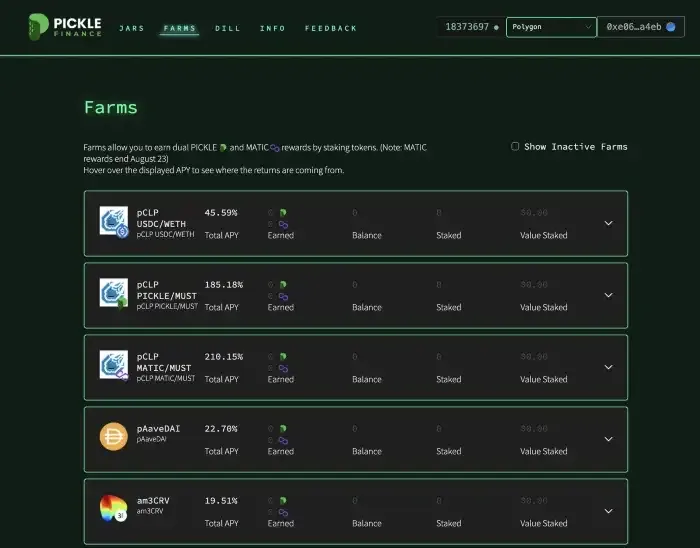Open the JARS page
This screenshot has height=548, width=700.
click(132, 29)
